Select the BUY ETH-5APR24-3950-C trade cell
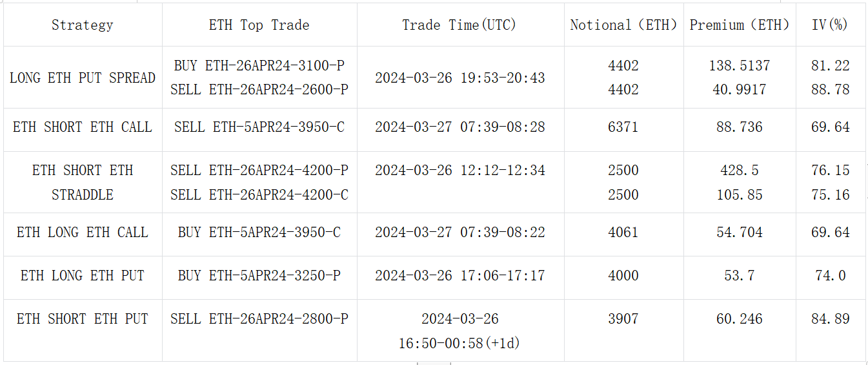Image resolution: width=868 pixels, height=365 pixels. (259, 233)
